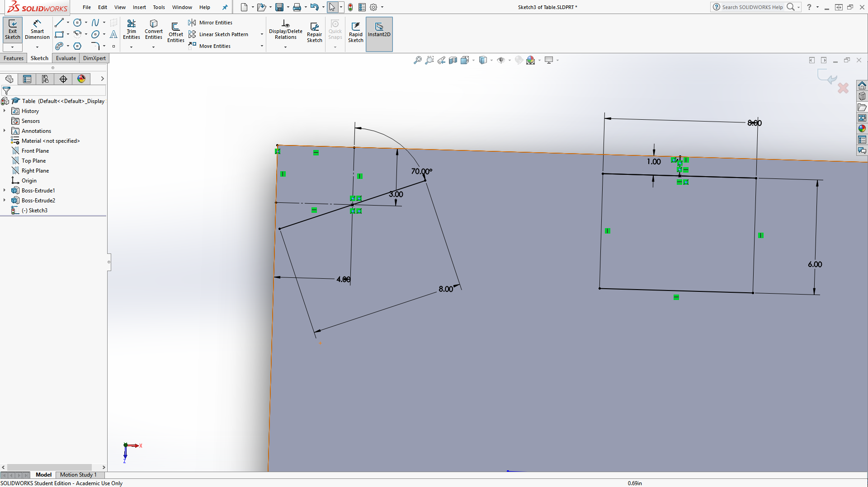Expand Boss-Extrude2 feature node
Viewport: 868px width, 487px height.
coord(5,200)
